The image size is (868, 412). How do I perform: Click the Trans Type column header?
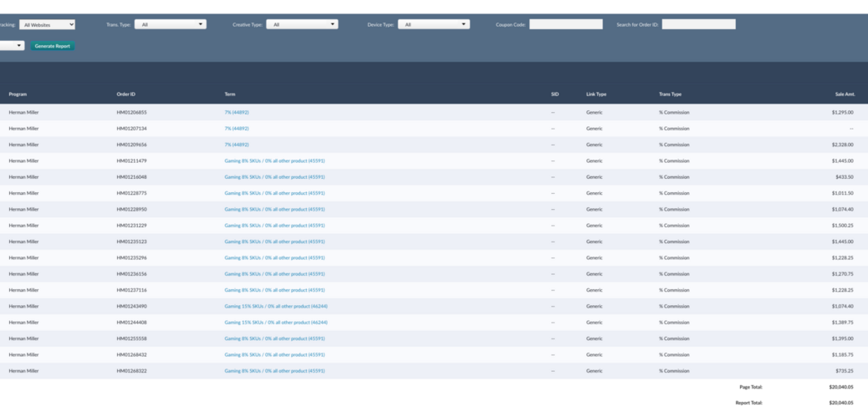[x=670, y=94]
